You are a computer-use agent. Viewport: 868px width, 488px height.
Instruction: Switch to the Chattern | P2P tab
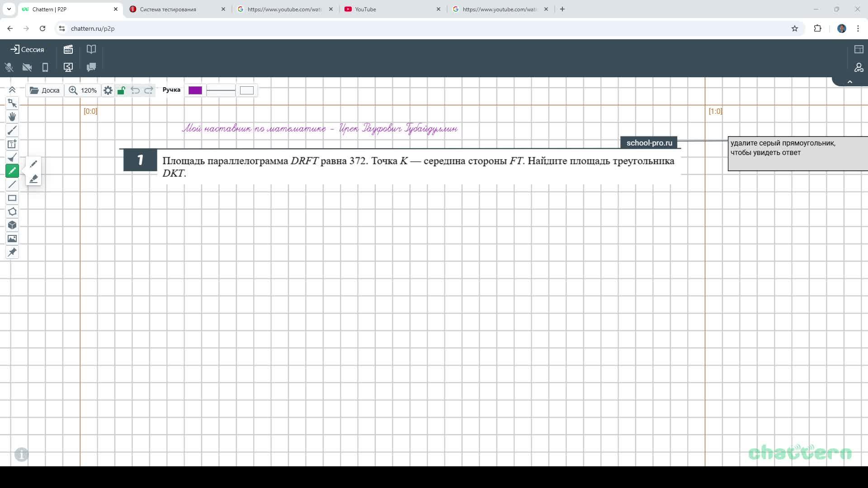click(70, 9)
